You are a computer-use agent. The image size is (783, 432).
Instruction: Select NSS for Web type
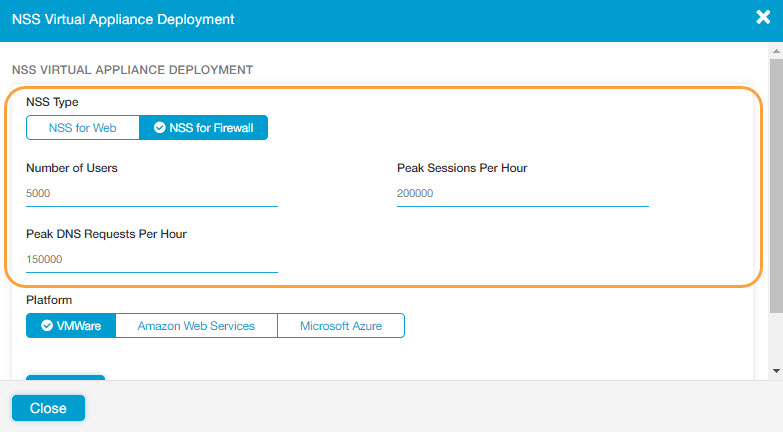(x=83, y=128)
